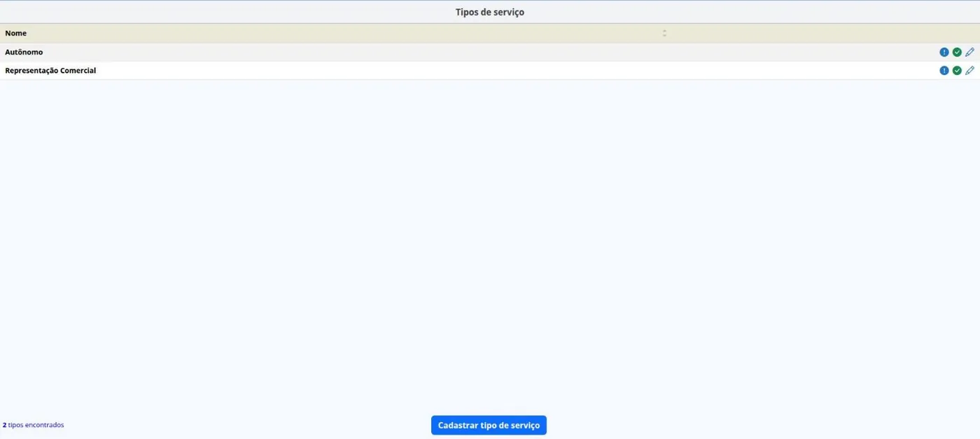Sort the table by the Nome column arrows

(x=664, y=33)
